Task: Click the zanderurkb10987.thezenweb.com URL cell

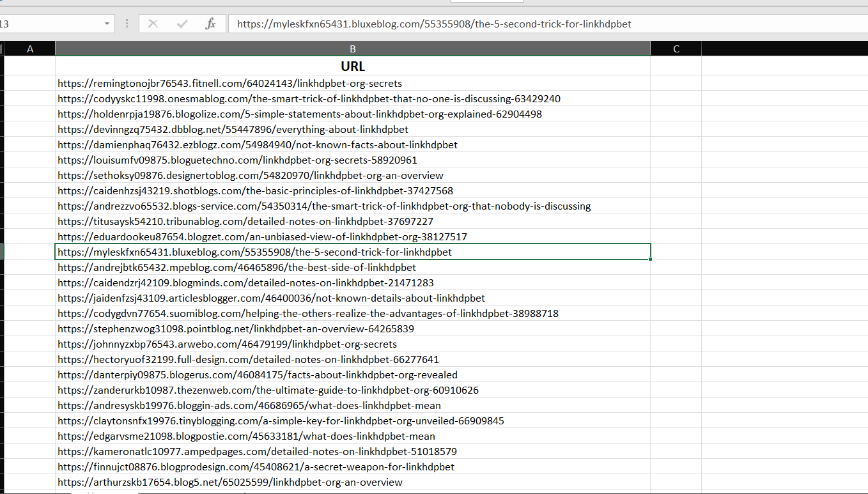Action: tap(268, 390)
